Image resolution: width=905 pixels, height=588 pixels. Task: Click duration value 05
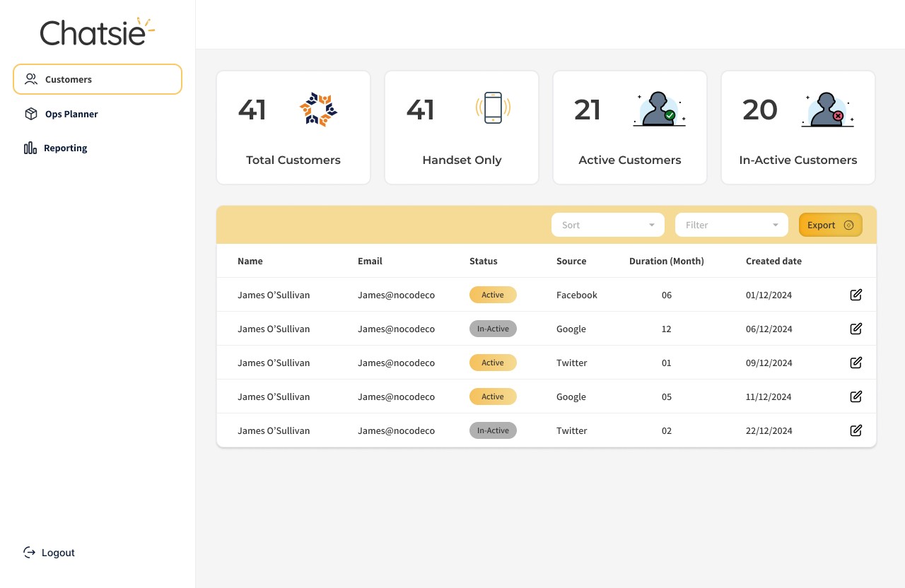tap(667, 396)
